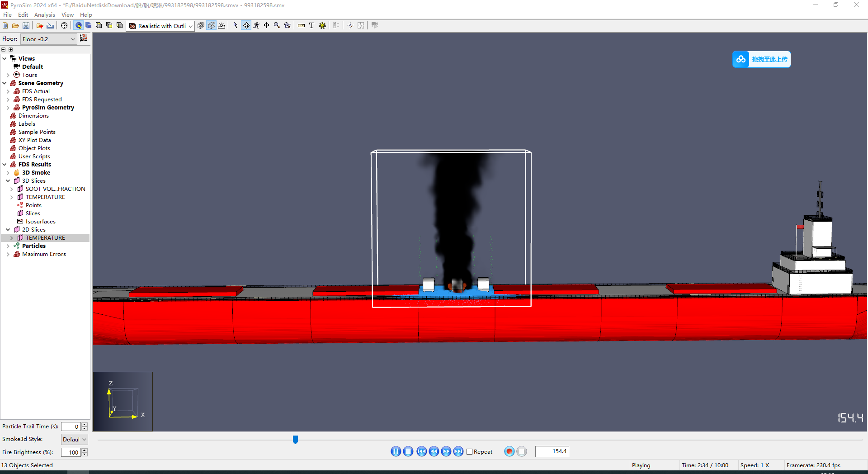Click the speed-up forward button
The image size is (868, 474).
click(446, 451)
